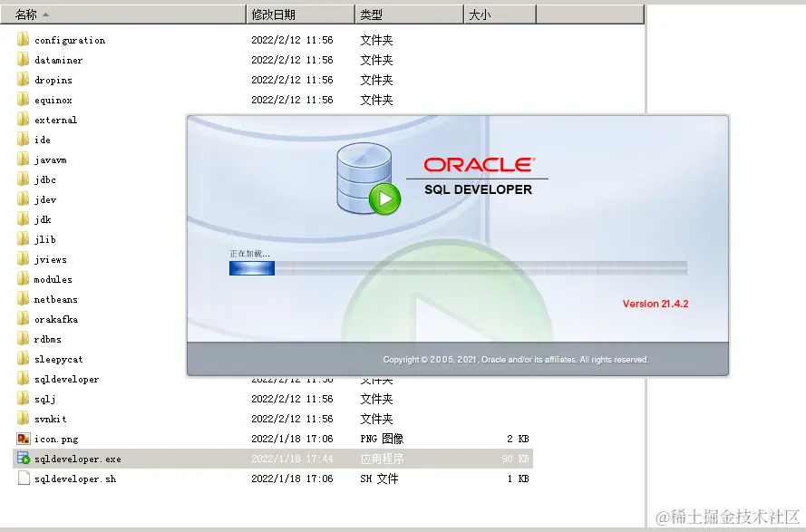Select the jdbc folder icon

(x=24, y=179)
